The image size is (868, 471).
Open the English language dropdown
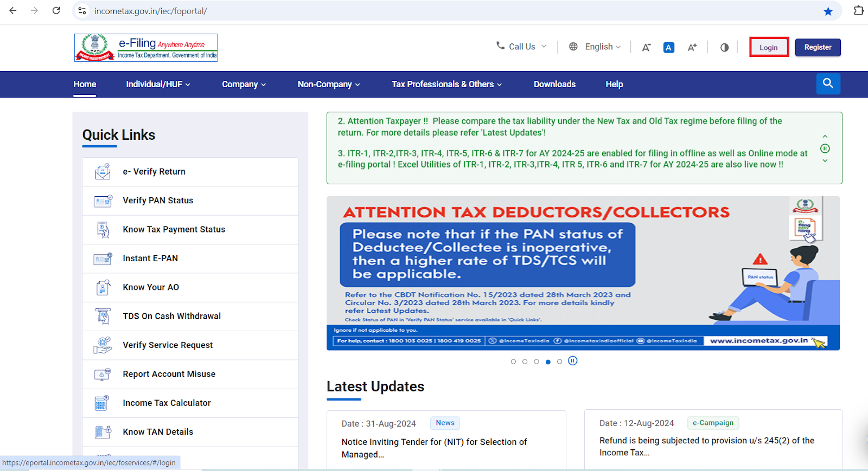[603, 47]
